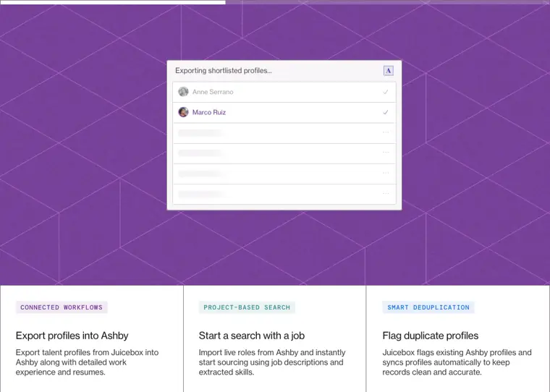Click the Ashby 'A' logo icon
The width and height of the screenshot is (550, 392).
[389, 71]
